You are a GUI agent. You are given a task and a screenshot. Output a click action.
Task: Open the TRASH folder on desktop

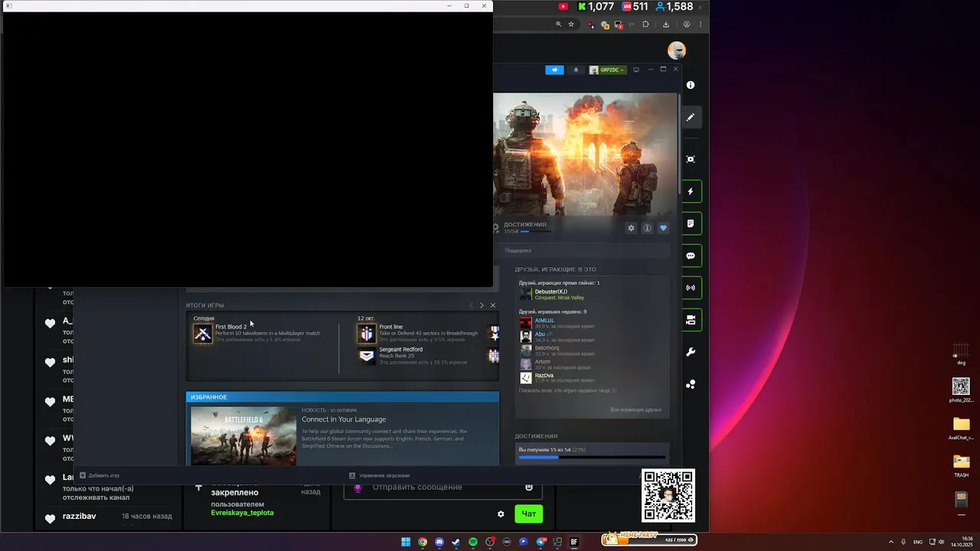[x=961, y=465]
